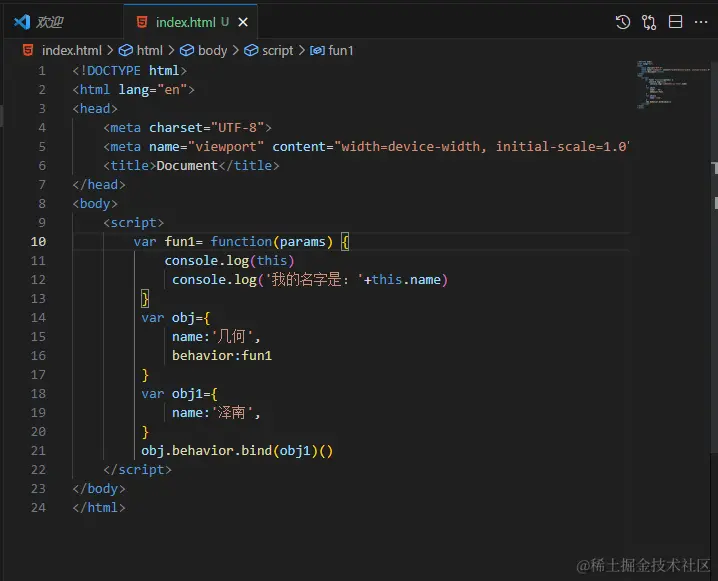718x581 pixels.
Task: Click closing '</head>' tag on line 7
Action: point(99,185)
